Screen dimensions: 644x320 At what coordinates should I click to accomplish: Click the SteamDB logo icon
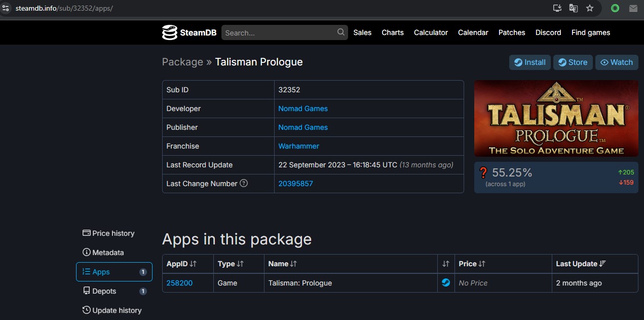click(170, 32)
